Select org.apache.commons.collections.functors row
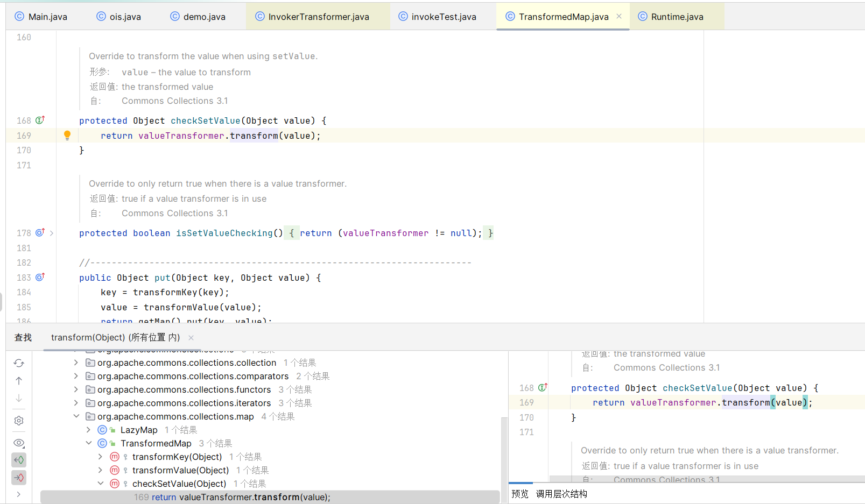This screenshot has width=865, height=504. [184, 389]
